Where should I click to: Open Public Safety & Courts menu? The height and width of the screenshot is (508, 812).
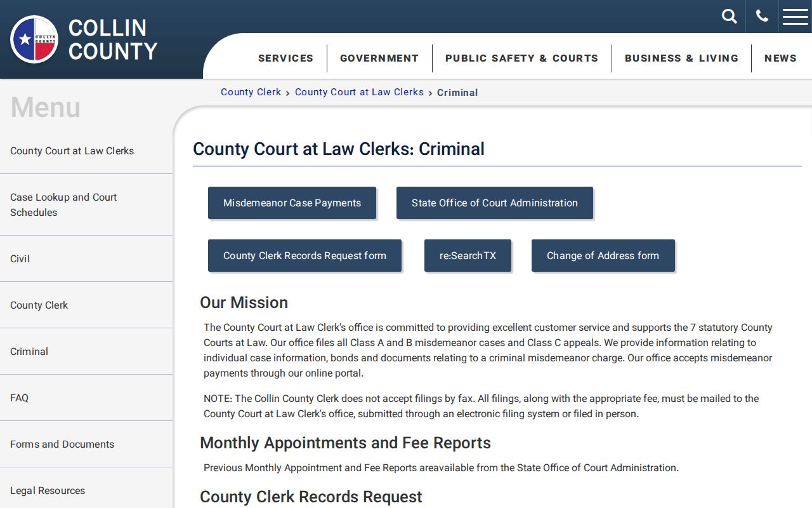(521, 58)
